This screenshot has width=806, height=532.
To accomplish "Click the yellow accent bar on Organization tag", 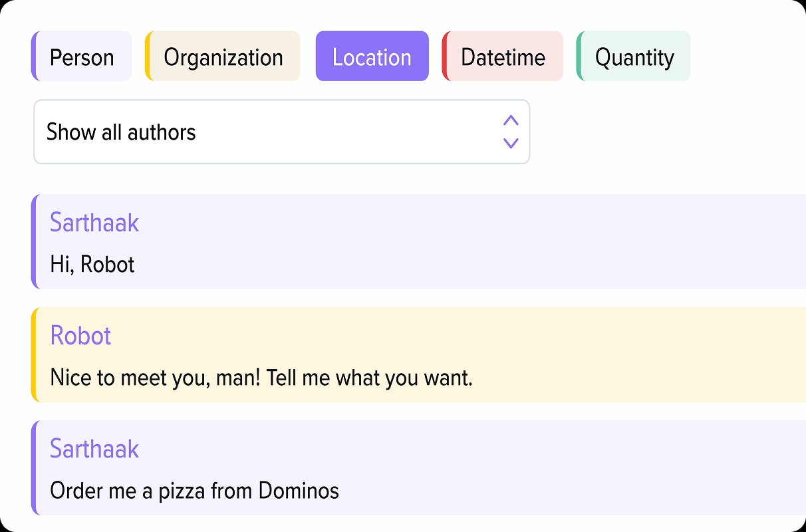I will point(148,57).
